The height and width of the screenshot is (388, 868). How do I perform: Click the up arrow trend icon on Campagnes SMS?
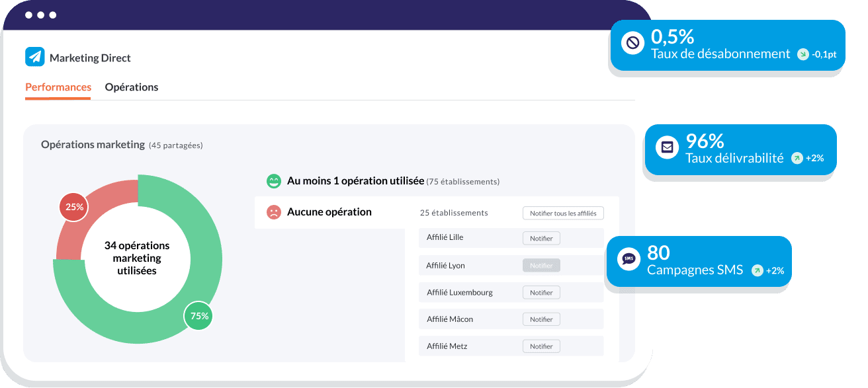click(x=757, y=270)
